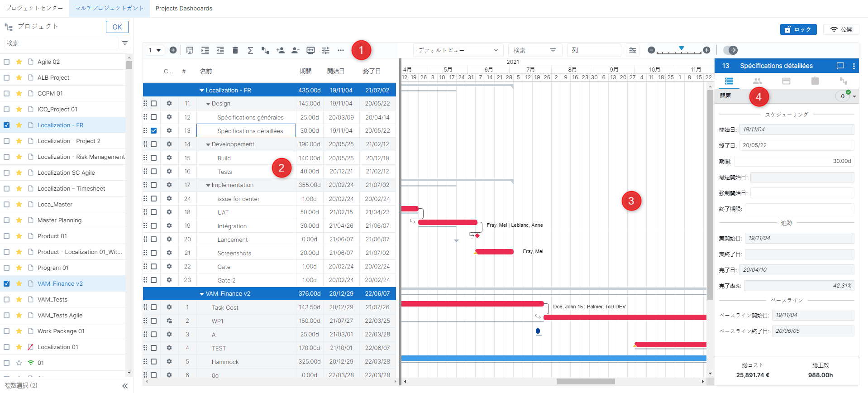The image size is (868, 393).
Task: Uncheck the VAM_Finance v2 project checkbox
Action: tap(7, 283)
